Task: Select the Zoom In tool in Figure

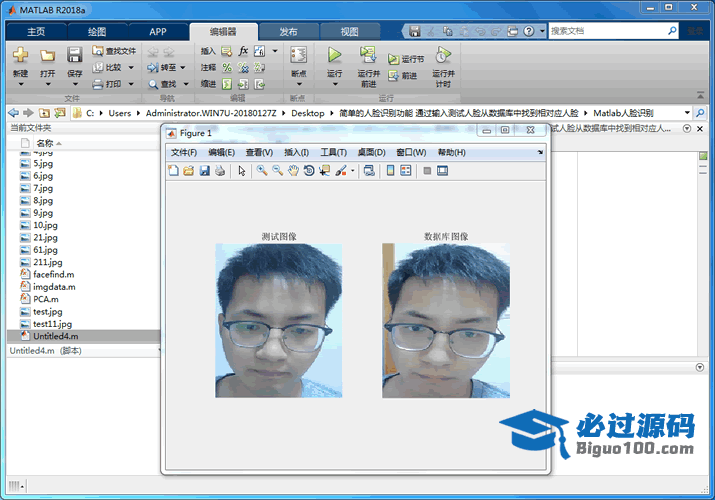Action: (x=262, y=170)
